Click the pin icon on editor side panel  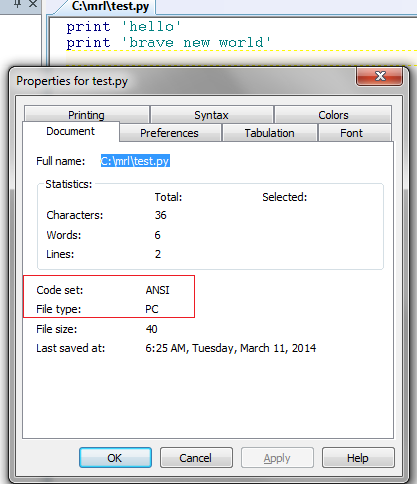click(18, 4)
